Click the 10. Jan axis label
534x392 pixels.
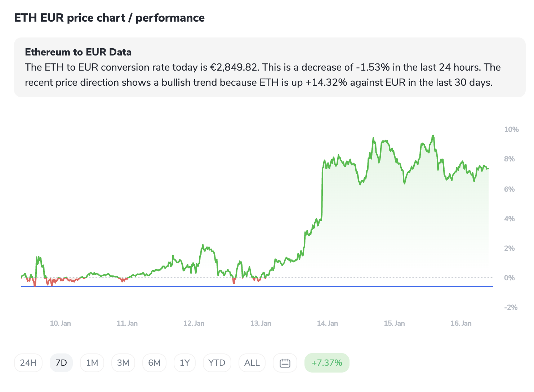click(60, 323)
